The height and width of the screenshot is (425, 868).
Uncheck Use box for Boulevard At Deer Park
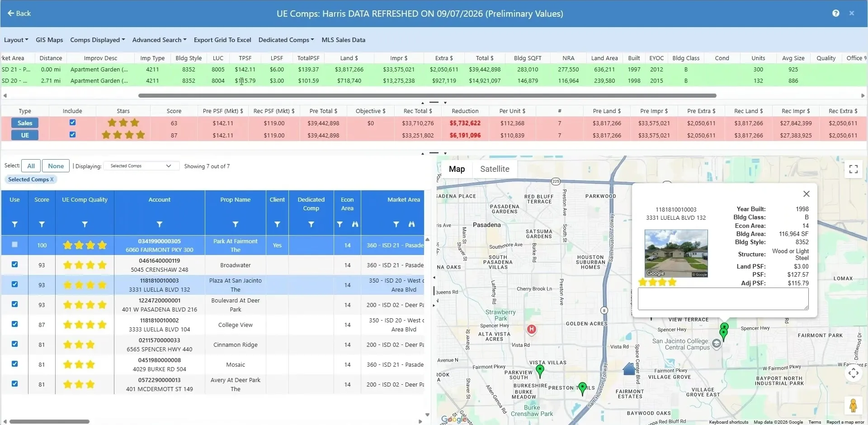point(14,304)
